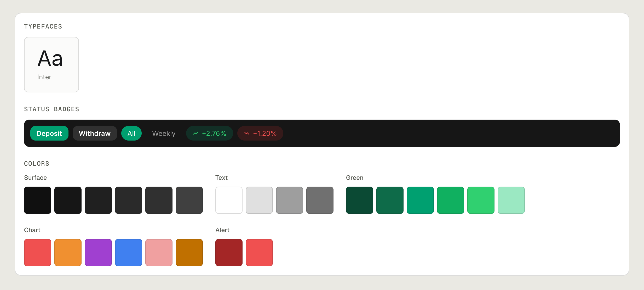Image resolution: width=644 pixels, height=290 pixels.
Task: Click the Chart palette label
Action: 32,230
